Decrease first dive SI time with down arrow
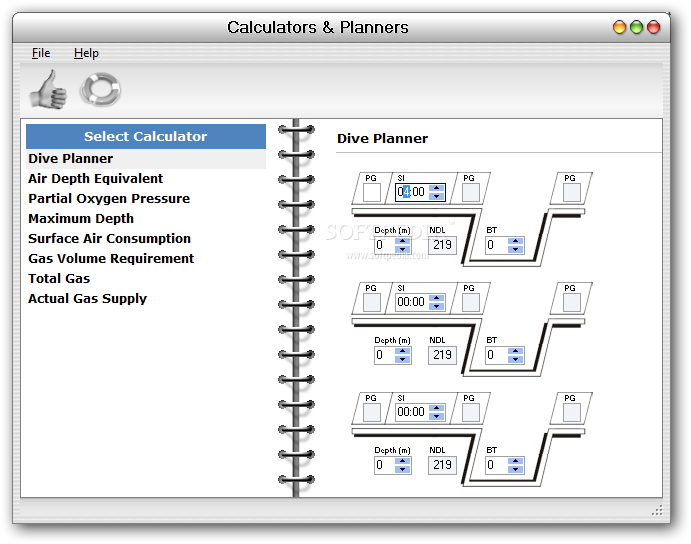 coord(436,196)
